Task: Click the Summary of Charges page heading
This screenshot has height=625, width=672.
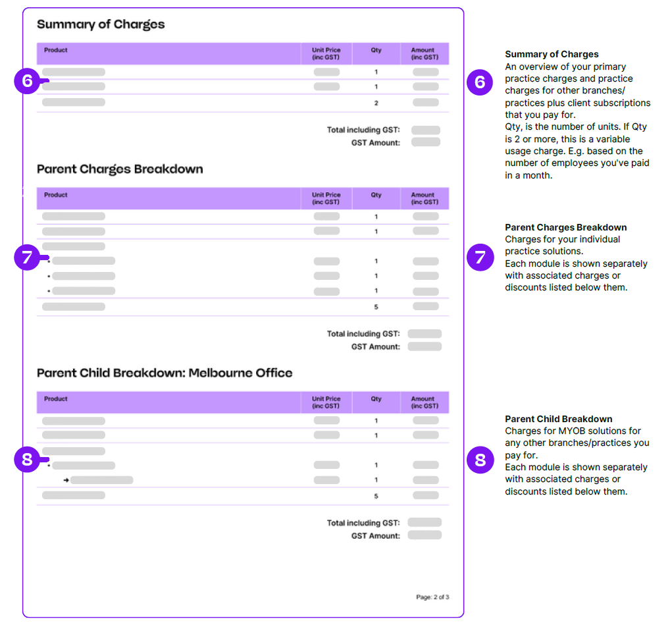Action: pyautogui.click(x=101, y=24)
